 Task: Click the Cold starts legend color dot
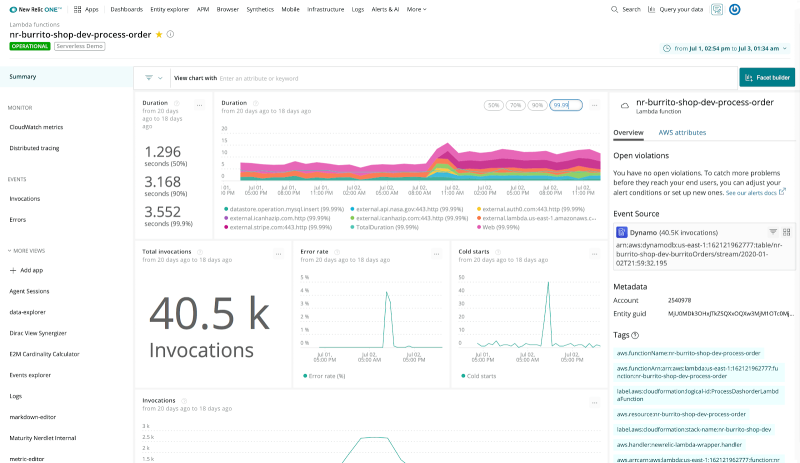[x=463, y=376]
